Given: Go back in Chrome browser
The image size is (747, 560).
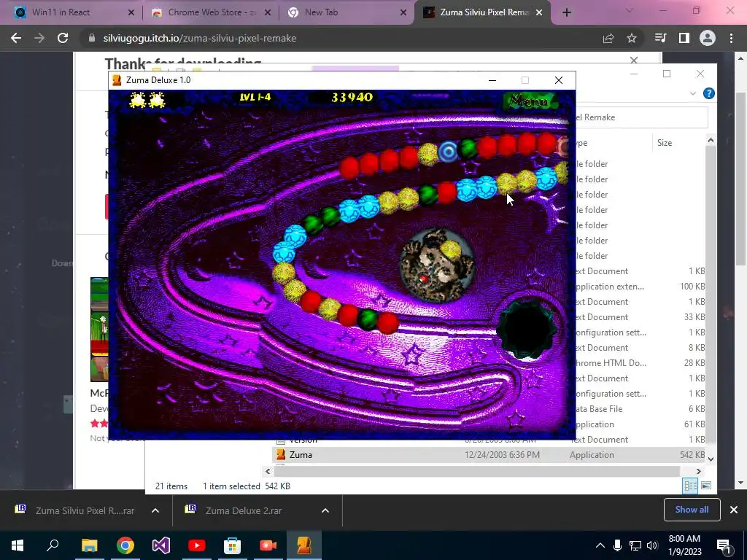Looking at the screenshot, I should [16, 38].
